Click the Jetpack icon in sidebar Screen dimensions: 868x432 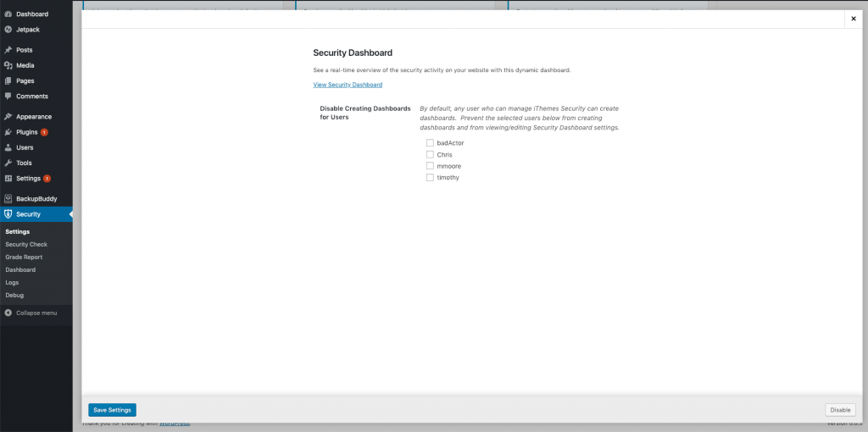tap(8, 30)
